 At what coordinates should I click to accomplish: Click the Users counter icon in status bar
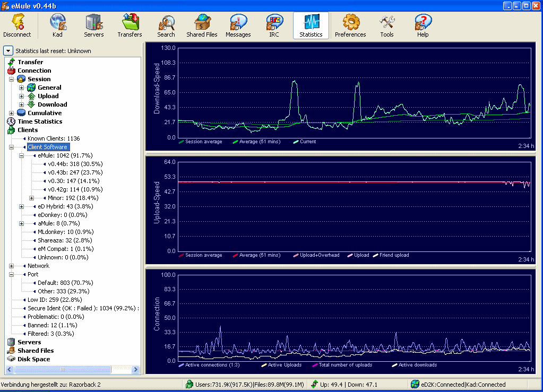pyautogui.click(x=189, y=384)
